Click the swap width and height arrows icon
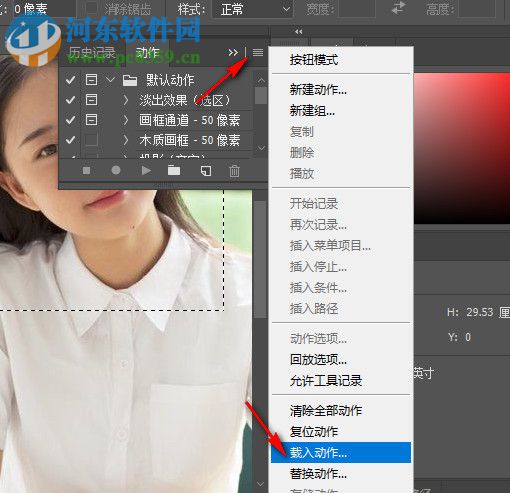The width and height of the screenshot is (510, 493). click(x=398, y=8)
